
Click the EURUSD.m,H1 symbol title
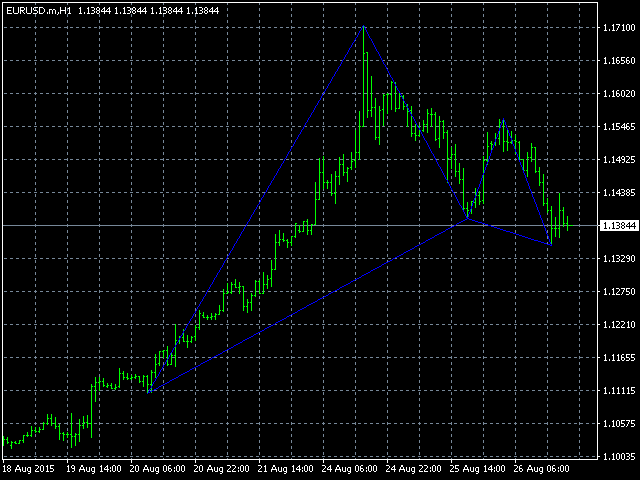click(x=39, y=11)
